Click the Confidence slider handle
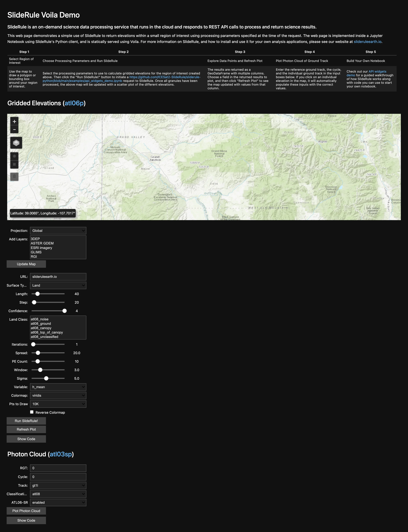Viewport: 408px width, 532px height. [64, 311]
